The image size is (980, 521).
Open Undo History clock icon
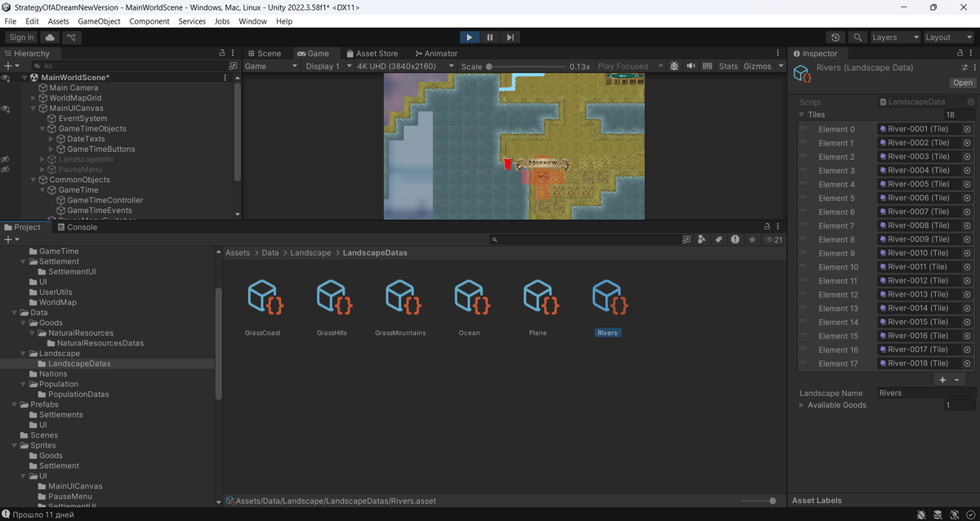pos(835,37)
